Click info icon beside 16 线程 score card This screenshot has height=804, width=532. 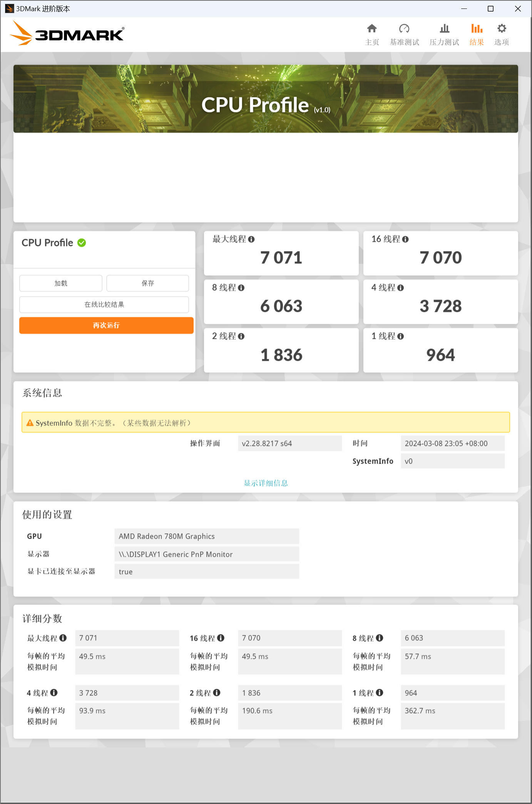point(405,240)
